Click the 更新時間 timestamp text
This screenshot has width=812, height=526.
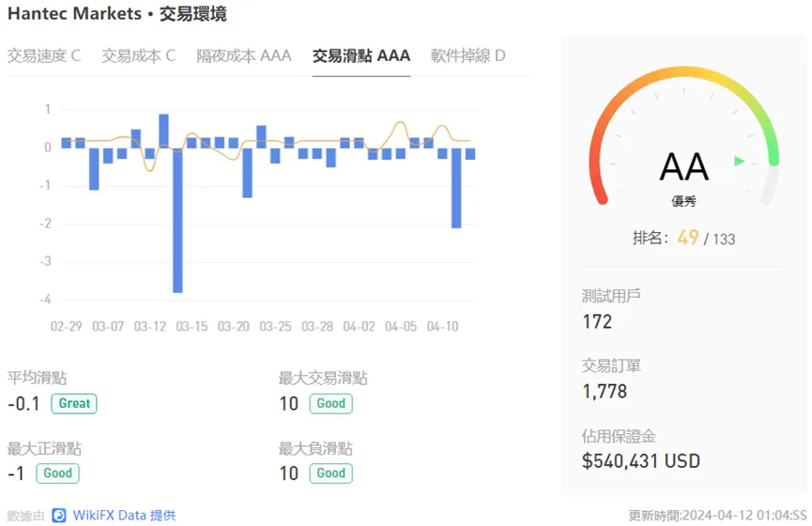click(x=718, y=515)
